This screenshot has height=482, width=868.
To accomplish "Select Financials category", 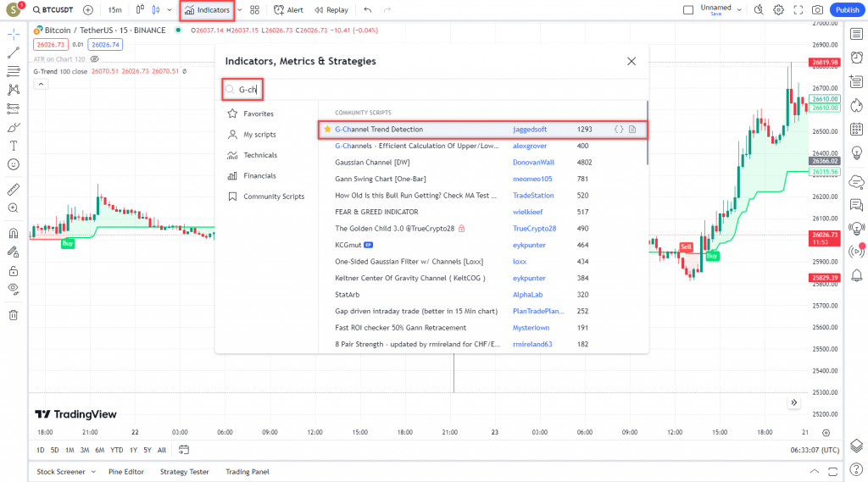I will click(x=251, y=175).
